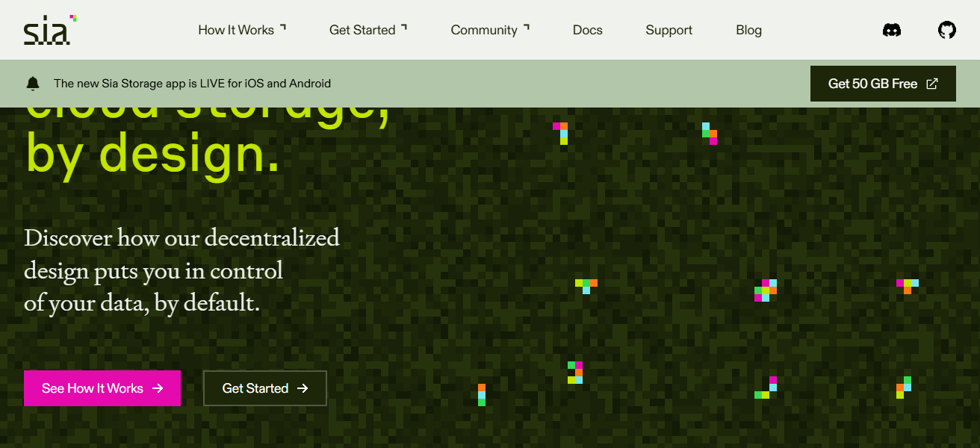Open the Docs page
Image resolution: width=980 pixels, height=448 pixels.
588,30
